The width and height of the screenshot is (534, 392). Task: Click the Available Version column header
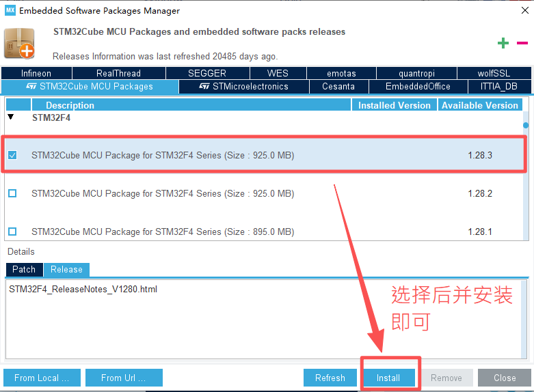coord(479,105)
